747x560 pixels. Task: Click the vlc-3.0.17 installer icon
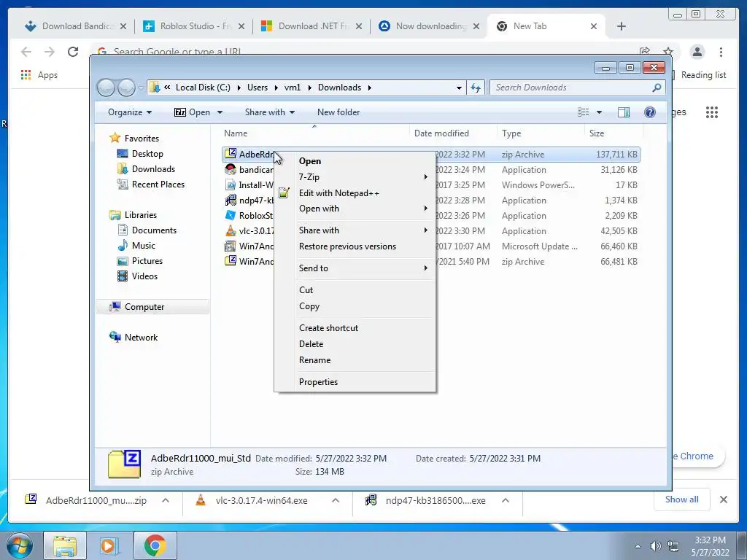(x=231, y=230)
